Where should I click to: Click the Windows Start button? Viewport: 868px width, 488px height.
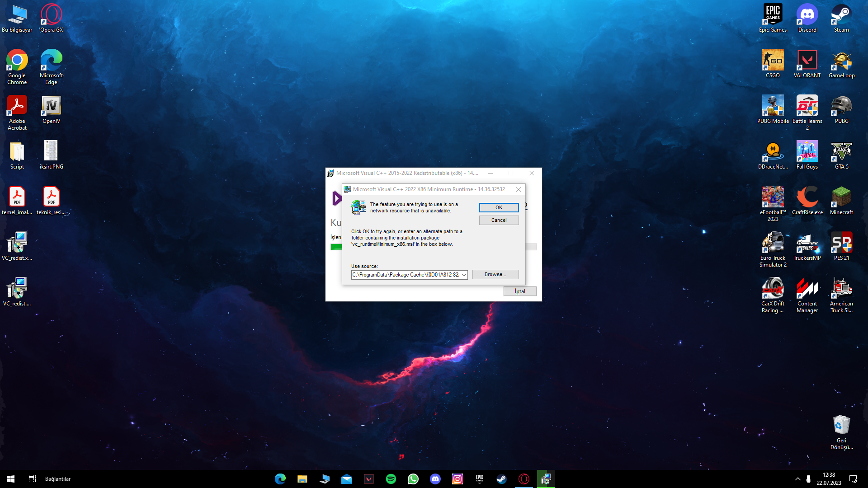pos(11,479)
